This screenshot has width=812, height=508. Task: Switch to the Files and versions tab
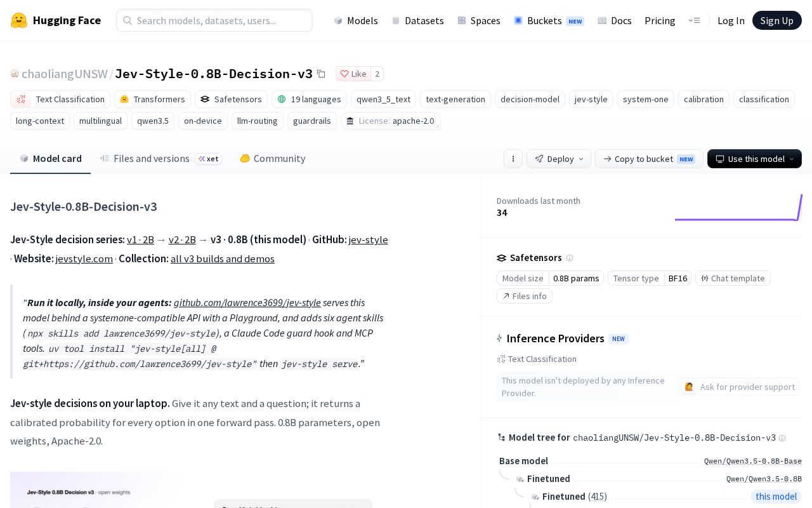(x=161, y=159)
